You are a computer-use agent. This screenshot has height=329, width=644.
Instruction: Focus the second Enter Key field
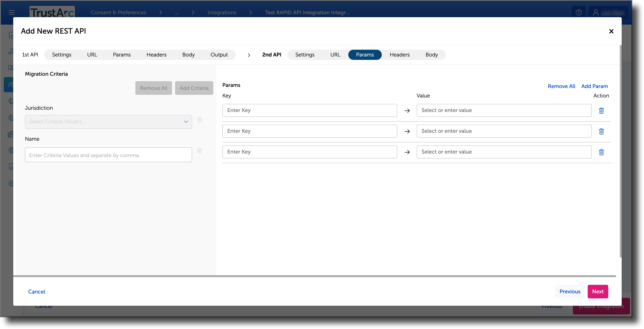pos(310,131)
